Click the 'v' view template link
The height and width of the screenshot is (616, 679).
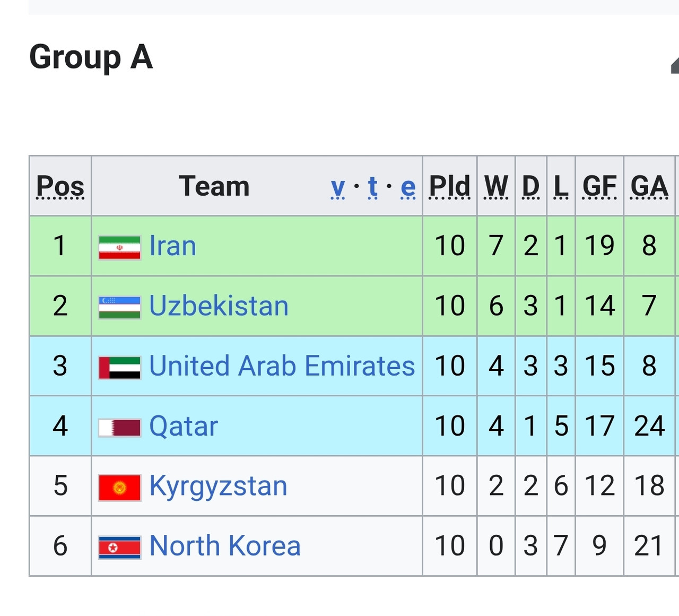[338, 187]
